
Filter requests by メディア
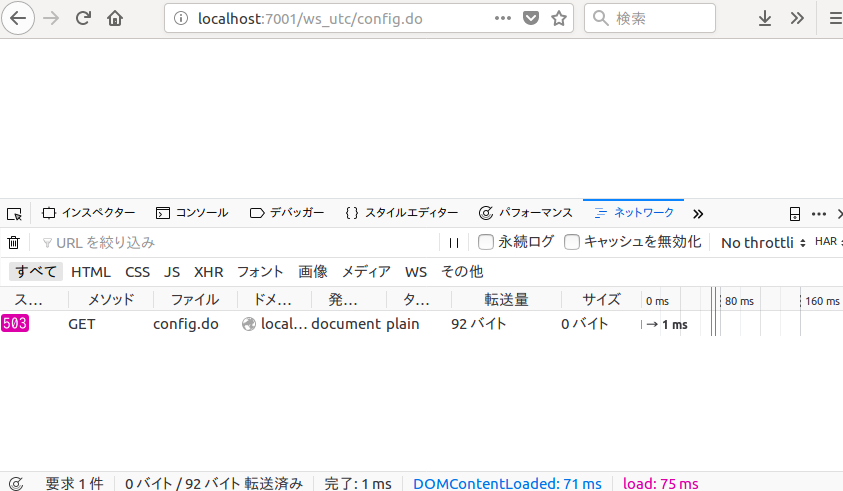[x=366, y=272]
